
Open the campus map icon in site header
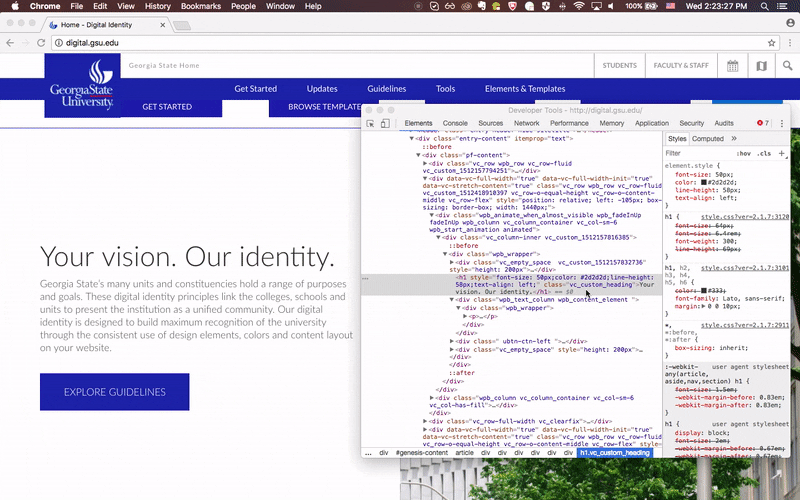coord(762,66)
